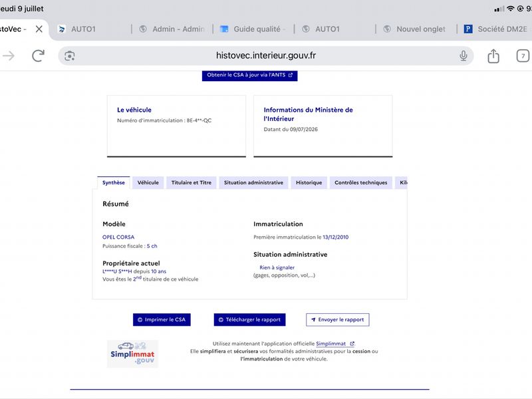The width and height of the screenshot is (532, 399).
Task: Open the share menu icon
Action: (x=493, y=56)
